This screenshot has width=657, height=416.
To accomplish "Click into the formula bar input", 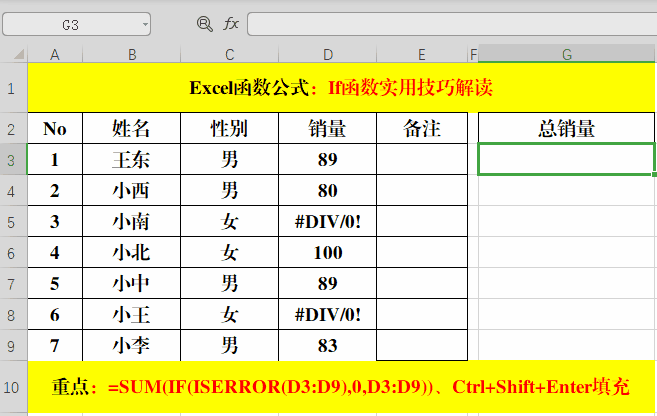I will point(452,24).
